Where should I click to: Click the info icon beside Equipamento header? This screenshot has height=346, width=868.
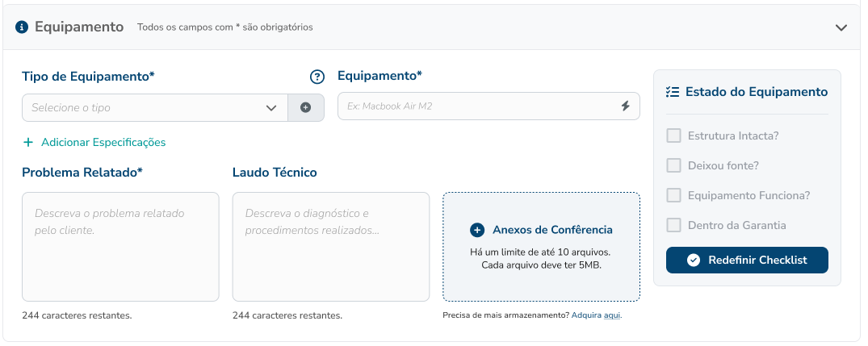point(22,27)
